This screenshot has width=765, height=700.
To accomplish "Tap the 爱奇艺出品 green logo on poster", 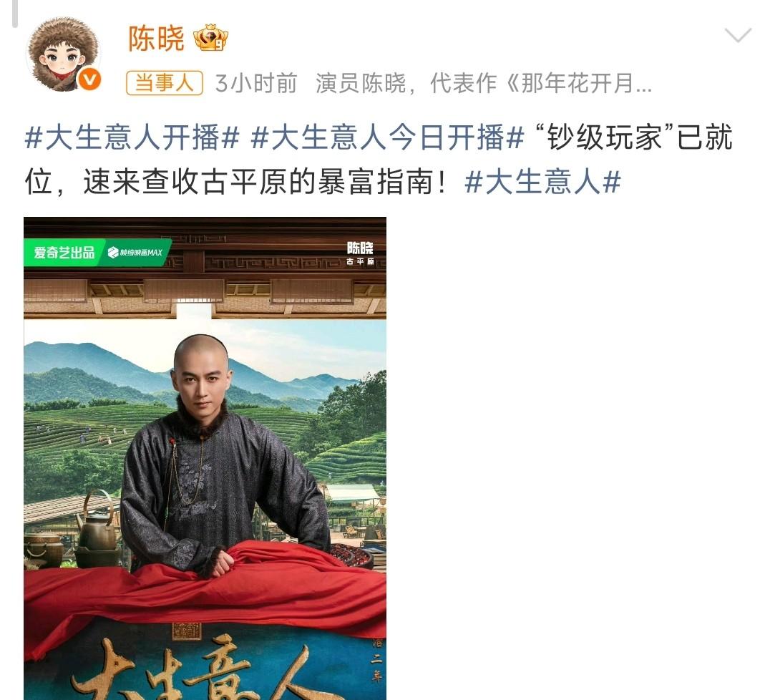I will (x=64, y=252).
